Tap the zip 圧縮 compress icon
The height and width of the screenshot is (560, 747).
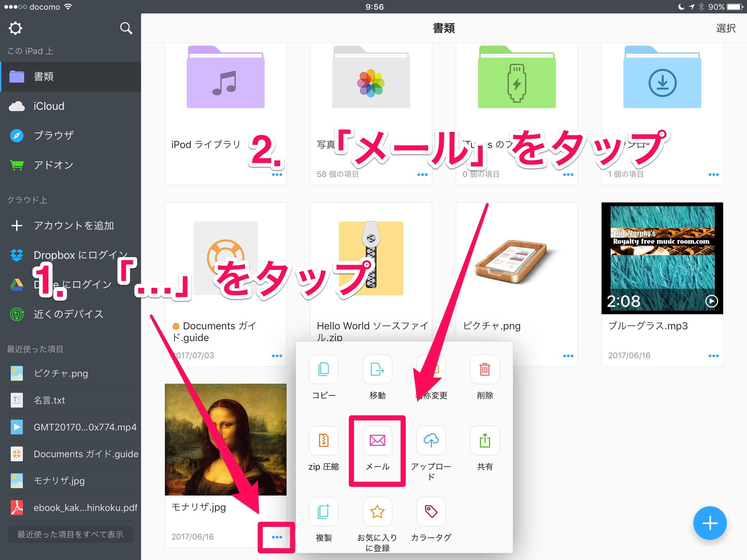click(323, 440)
